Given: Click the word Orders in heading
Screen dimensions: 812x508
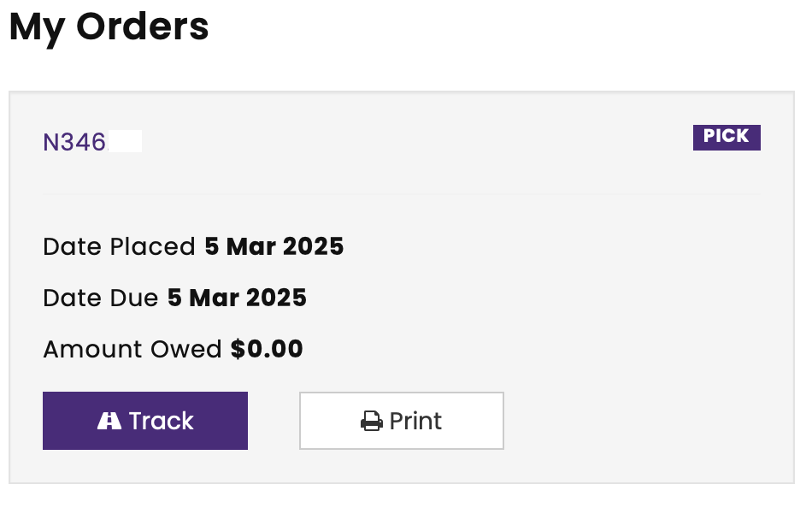Looking at the screenshot, I should point(143,26).
